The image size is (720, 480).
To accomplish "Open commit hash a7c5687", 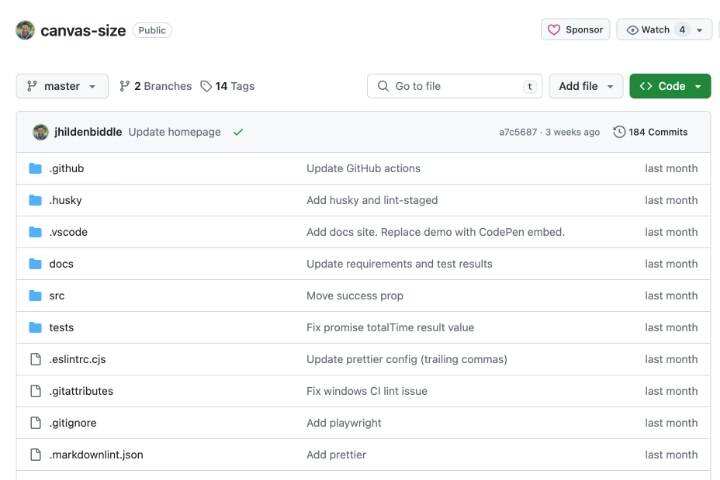I will [518, 132].
